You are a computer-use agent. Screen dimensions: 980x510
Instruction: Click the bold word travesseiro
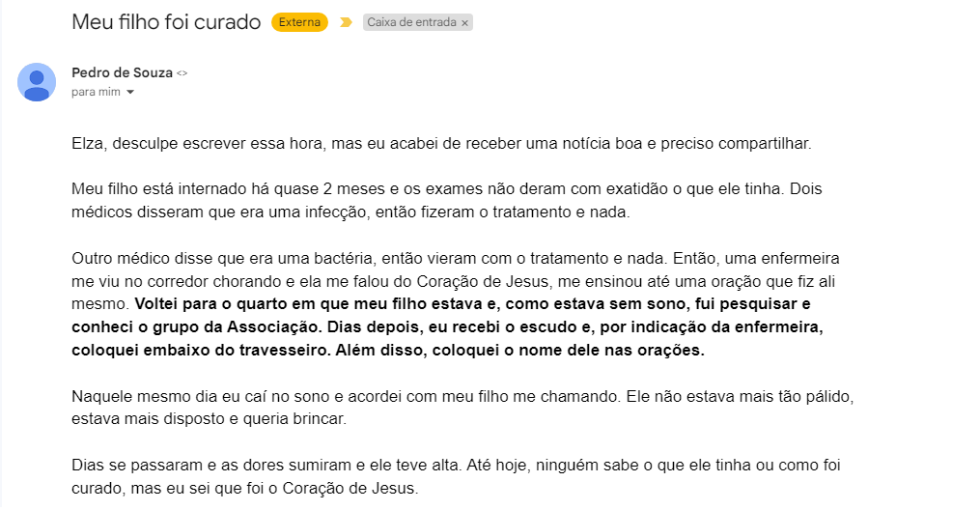(x=278, y=350)
